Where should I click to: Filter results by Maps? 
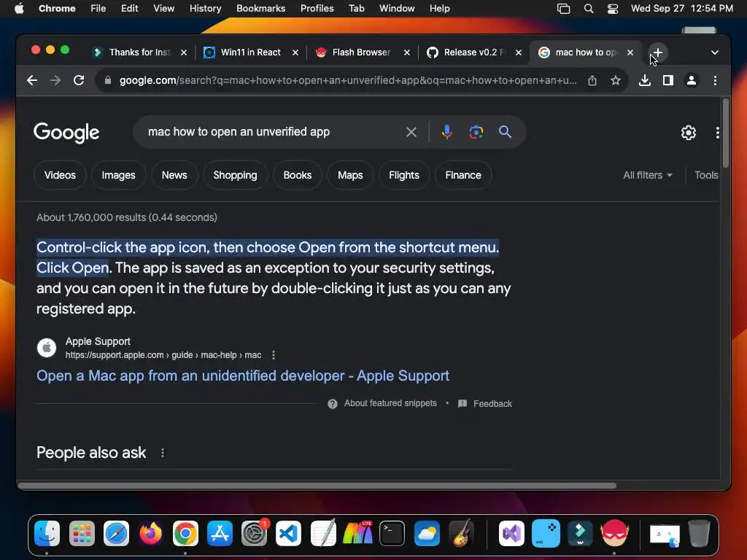[350, 175]
